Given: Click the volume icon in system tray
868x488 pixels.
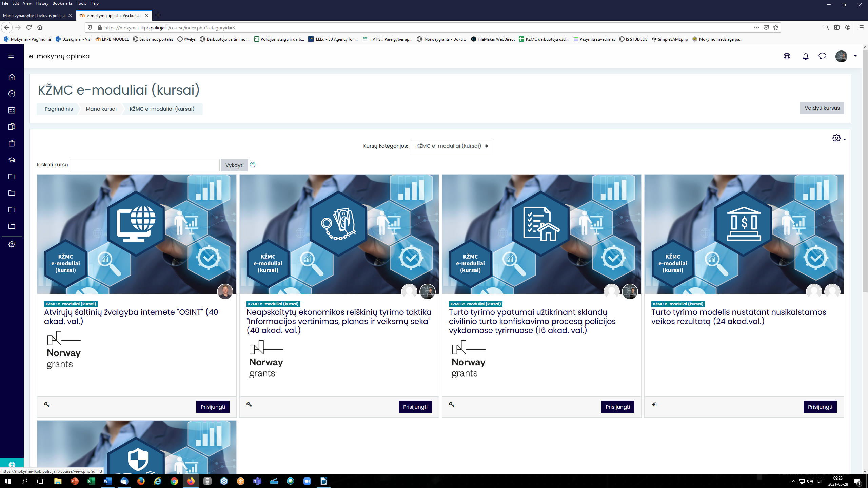Looking at the screenshot, I should tap(810, 481).
